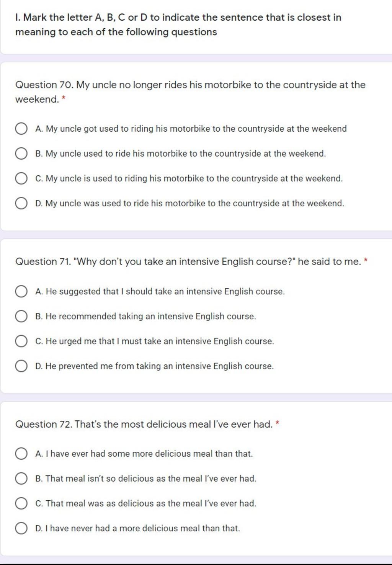Choose 'My uncle used to ride' answer B

(21, 153)
